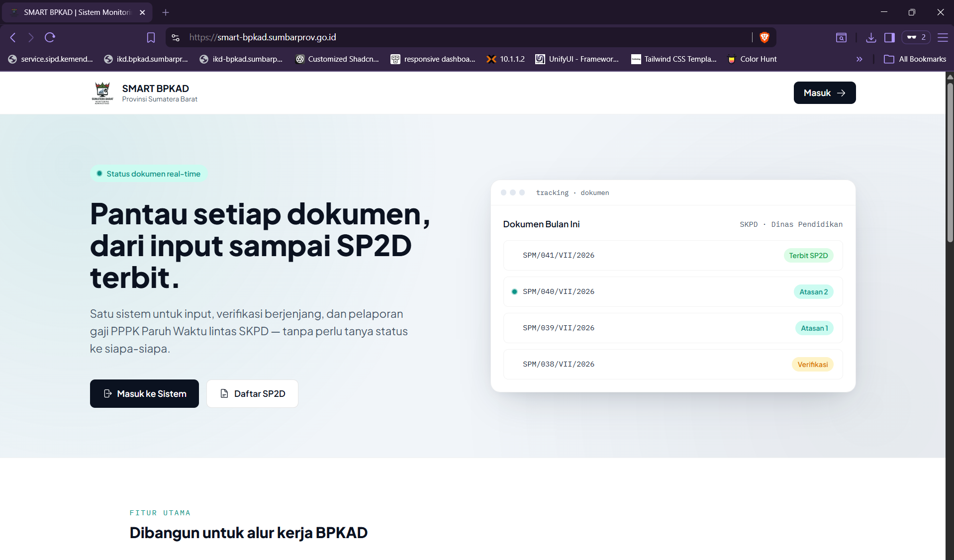Screen dimensions: 954x560
Task: Open site settings icon in the address bar
Action: 176,37
